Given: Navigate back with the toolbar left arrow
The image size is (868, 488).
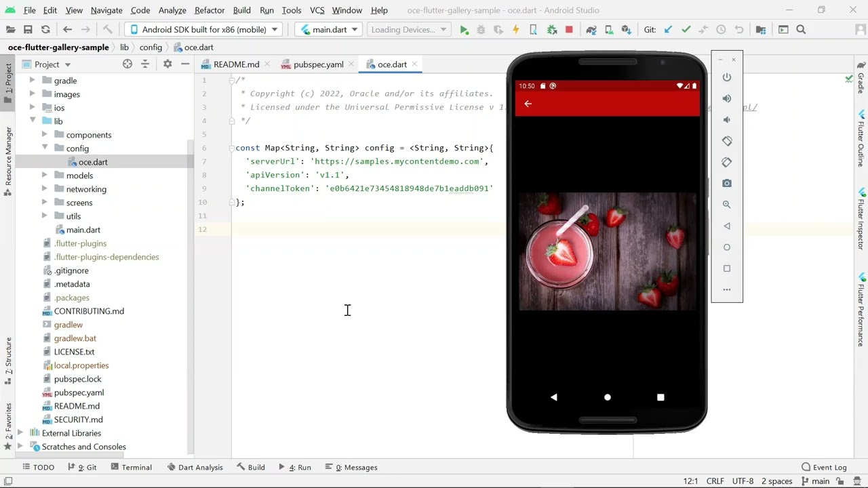Looking at the screenshot, I should tap(67, 30).
